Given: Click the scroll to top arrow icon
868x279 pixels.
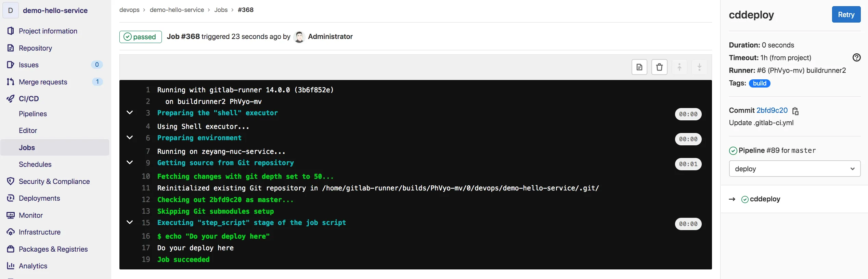Looking at the screenshot, I should (679, 67).
